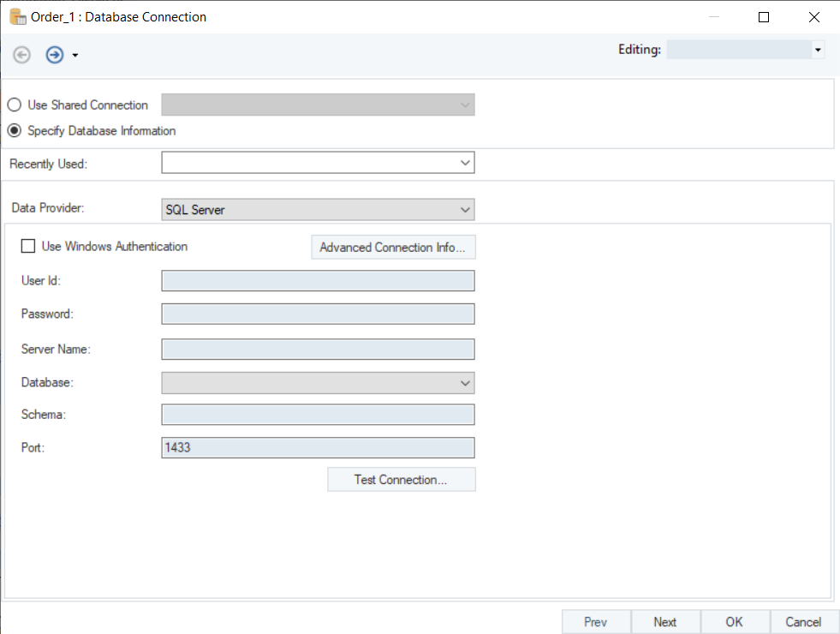Select Use Shared Connection radio button

pyautogui.click(x=15, y=105)
